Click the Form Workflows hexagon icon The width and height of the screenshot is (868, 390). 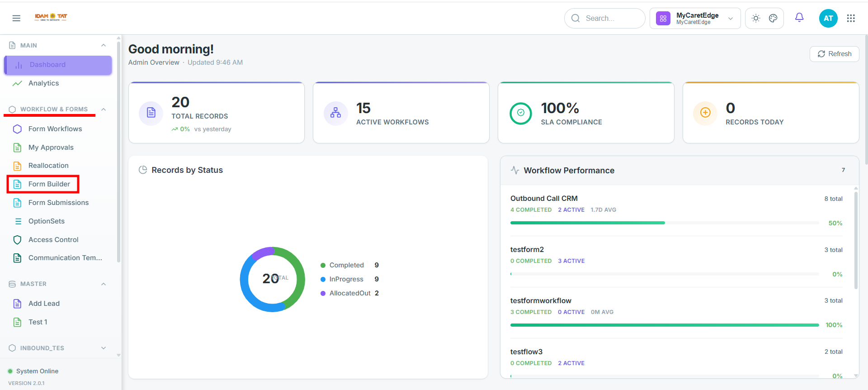click(17, 129)
